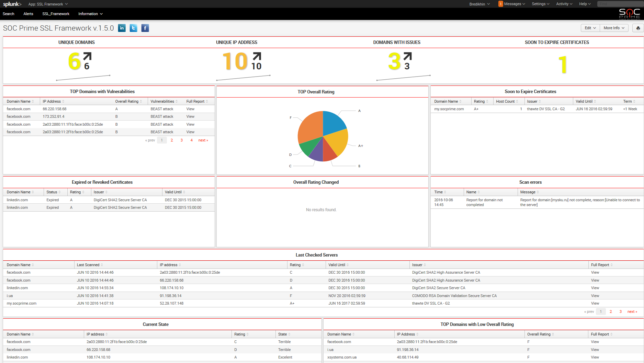Go to next page of Last Checked Servers

[632, 312]
